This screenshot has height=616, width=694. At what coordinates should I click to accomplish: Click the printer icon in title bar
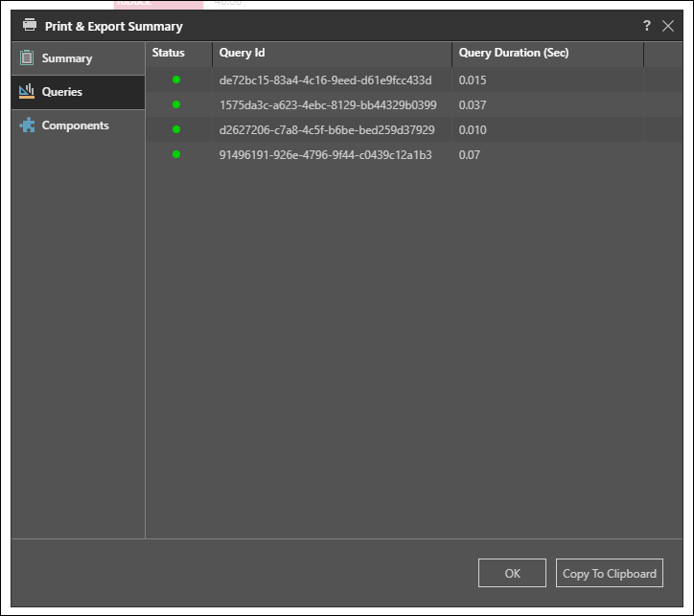pos(30,25)
